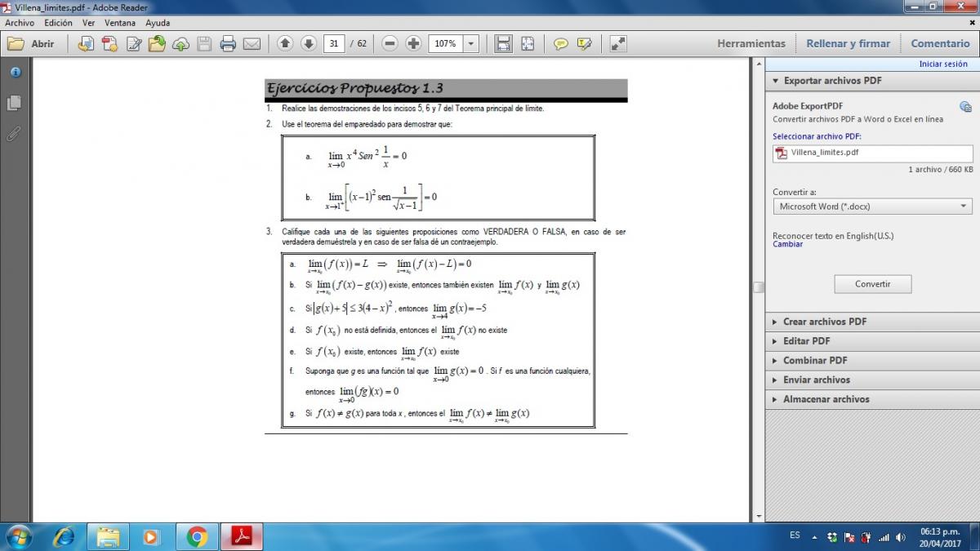
Task: Click the Iniciar sesión link
Action: click(942, 64)
